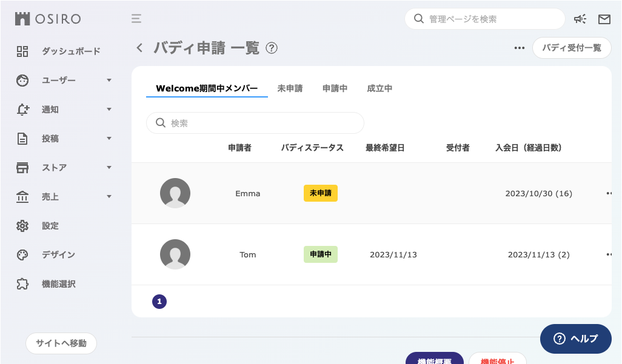Open the mail envelope icon

604,19
